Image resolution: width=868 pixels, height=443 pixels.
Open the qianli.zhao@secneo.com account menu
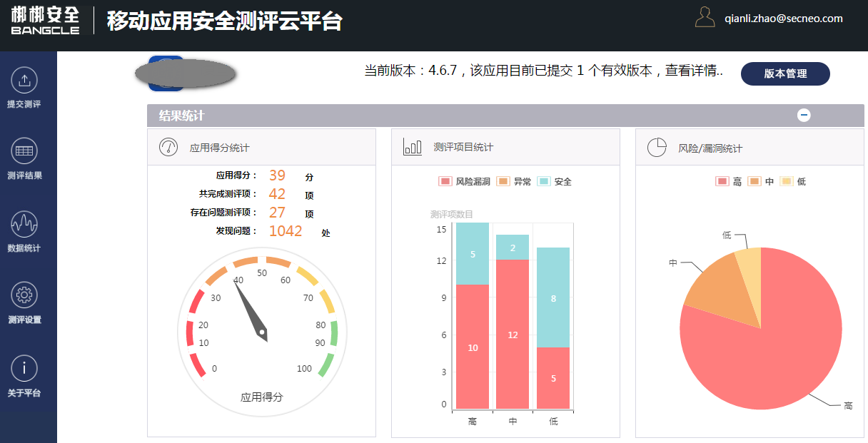coord(783,19)
